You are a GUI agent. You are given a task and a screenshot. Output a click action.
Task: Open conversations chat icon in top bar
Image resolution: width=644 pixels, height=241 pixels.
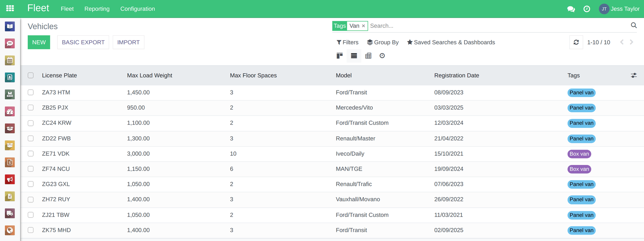[x=571, y=9]
